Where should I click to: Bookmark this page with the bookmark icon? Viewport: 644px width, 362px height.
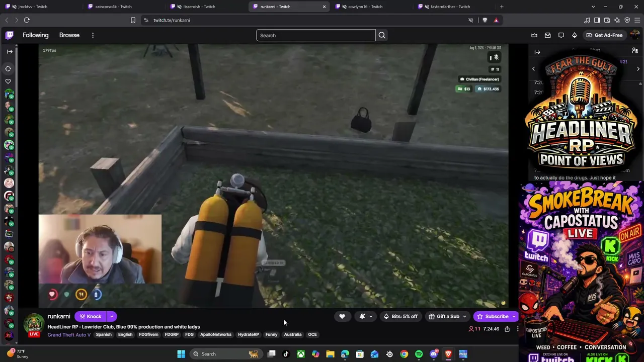tap(133, 20)
